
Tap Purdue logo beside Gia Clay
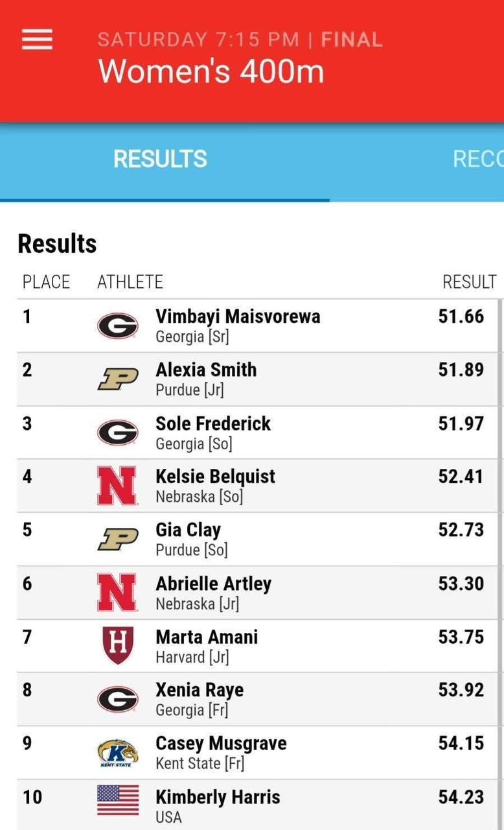click(x=117, y=539)
